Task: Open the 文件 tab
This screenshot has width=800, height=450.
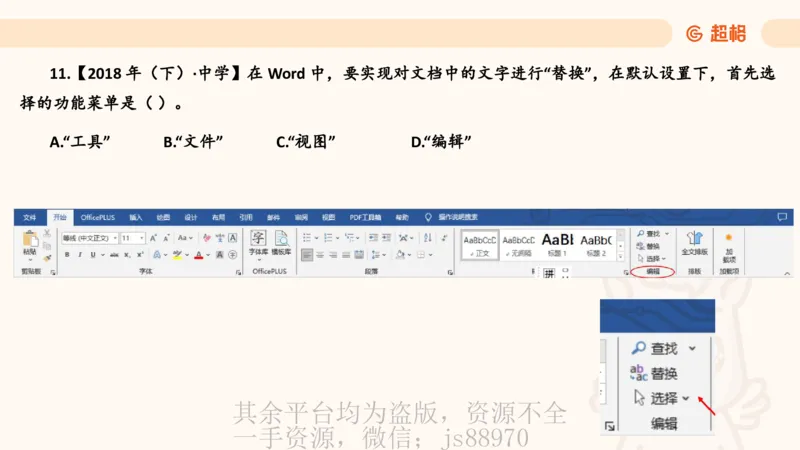Action: coord(30,217)
